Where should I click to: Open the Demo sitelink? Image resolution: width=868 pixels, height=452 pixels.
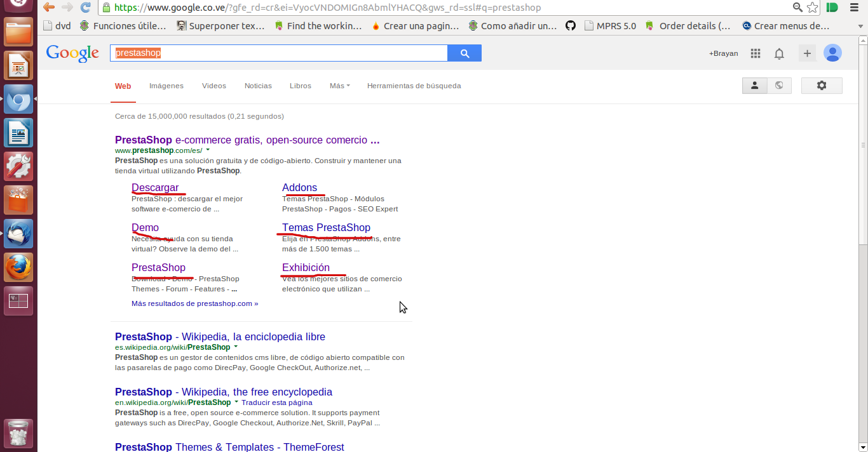(145, 227)
